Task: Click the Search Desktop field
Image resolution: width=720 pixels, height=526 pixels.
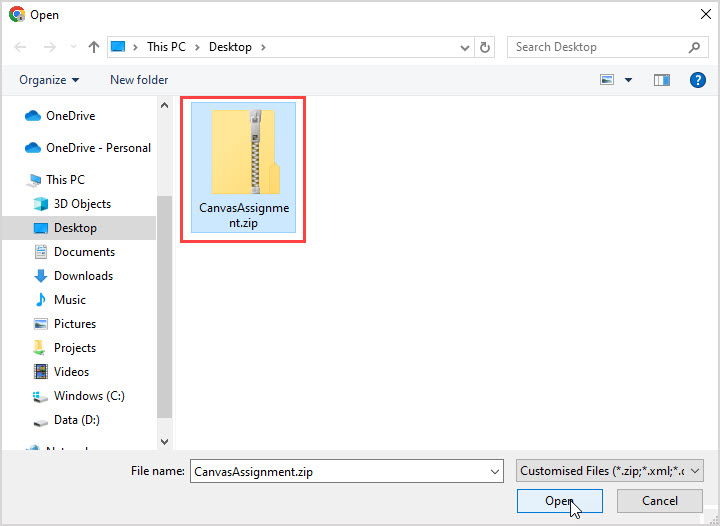Action: click(597, 47)
